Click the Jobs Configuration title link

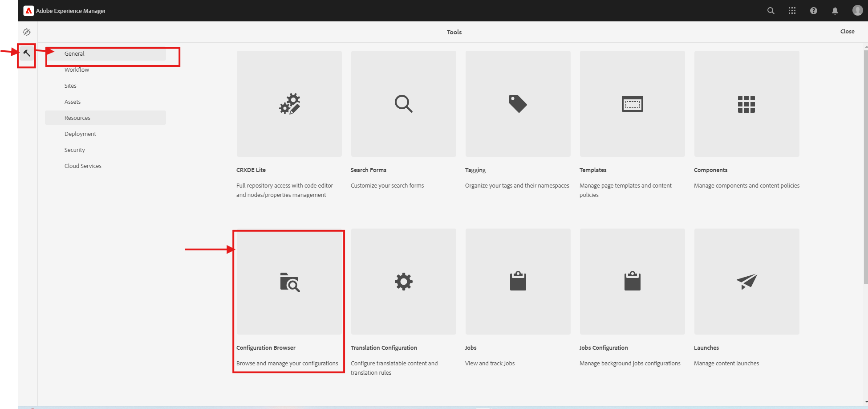pos(604,348)
